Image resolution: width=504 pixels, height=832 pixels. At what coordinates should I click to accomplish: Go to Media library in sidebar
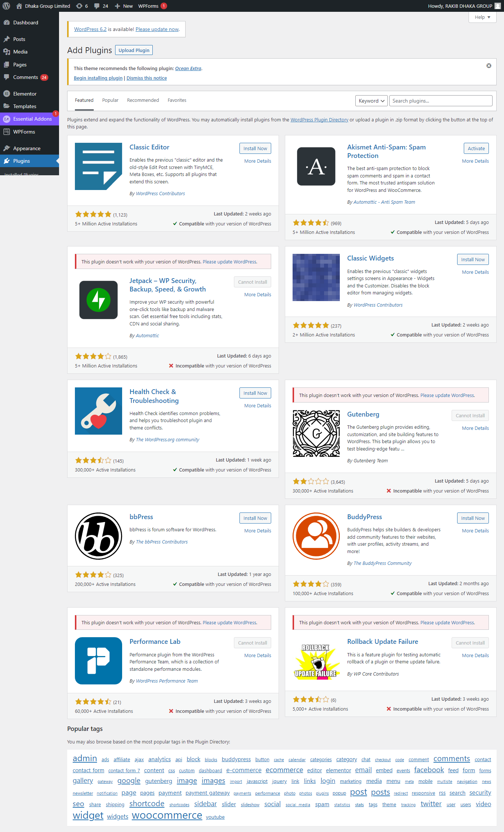(20, 52)
